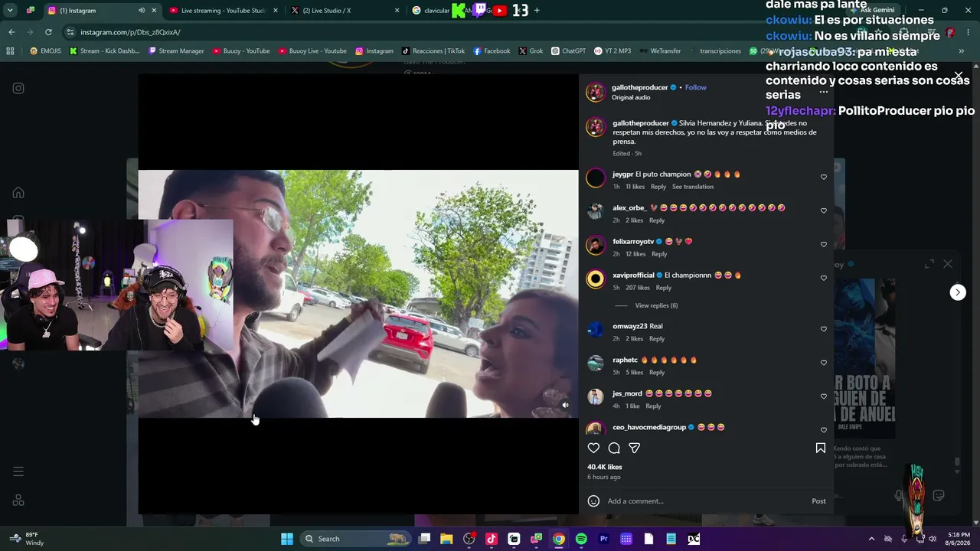
Task: Open the Reacciones | TikTok bookmark
Action: pos(433,51)
